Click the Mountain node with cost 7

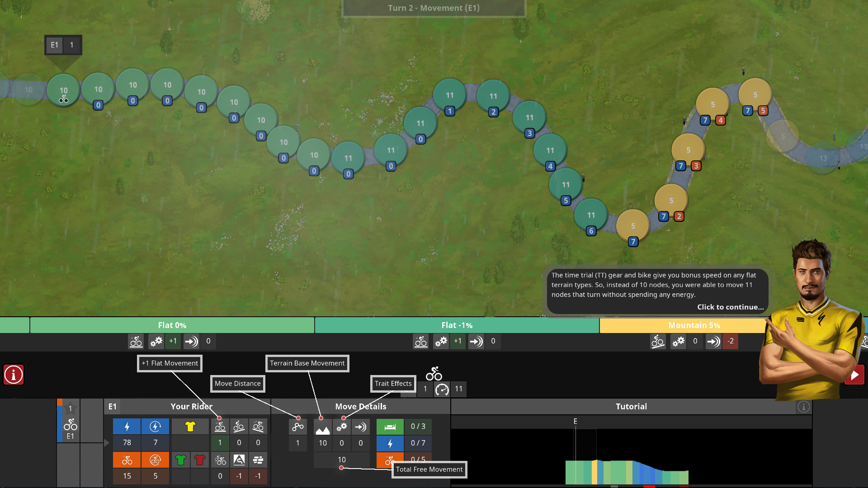(633, 226)
